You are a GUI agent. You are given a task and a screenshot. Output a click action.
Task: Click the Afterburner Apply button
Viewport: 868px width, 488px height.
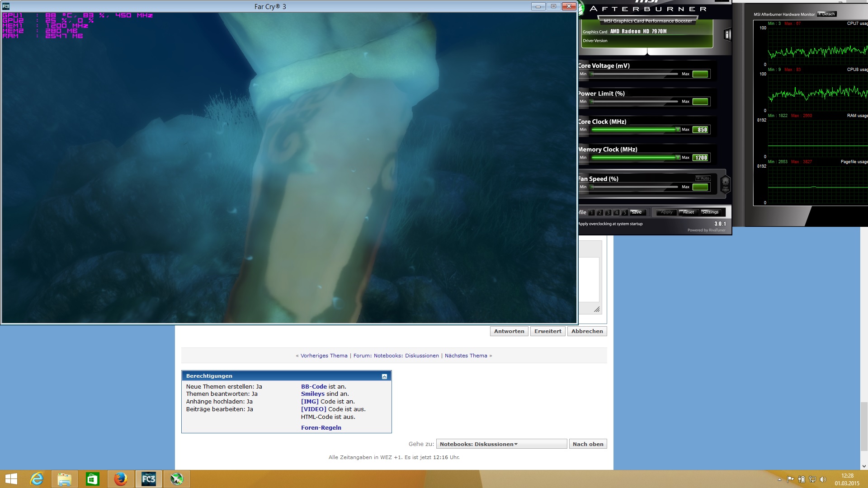(666, 212)
